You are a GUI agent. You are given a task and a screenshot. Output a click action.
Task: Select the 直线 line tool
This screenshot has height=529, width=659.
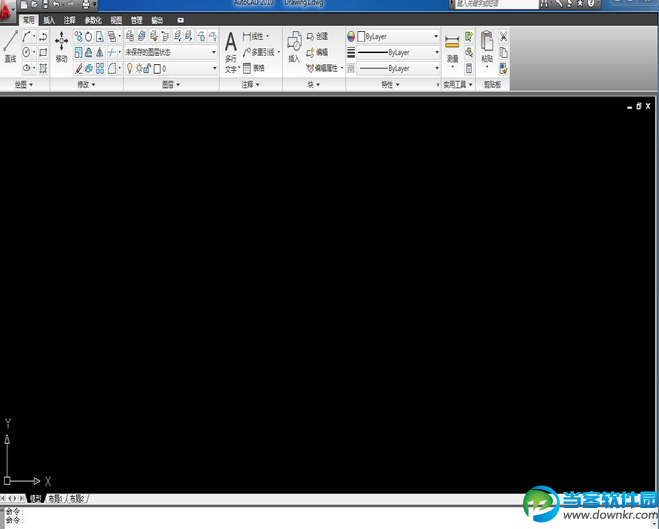tap(10, 47)
